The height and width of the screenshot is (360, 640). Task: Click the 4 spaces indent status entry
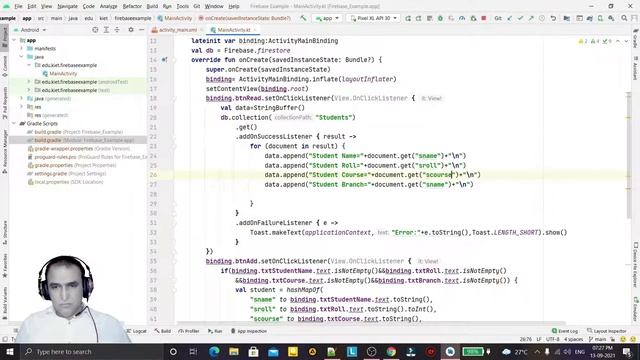573,339
